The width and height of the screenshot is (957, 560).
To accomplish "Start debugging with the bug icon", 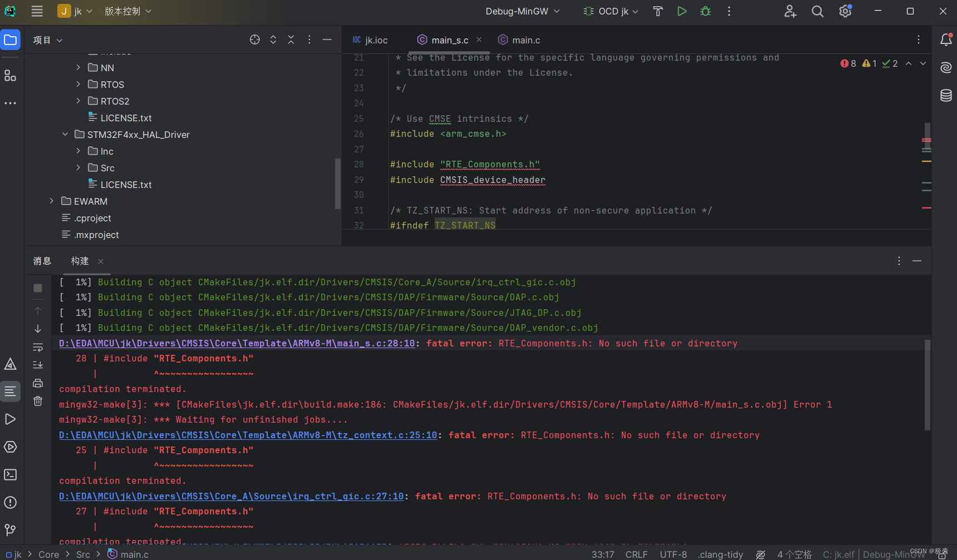I will (706, 11).
